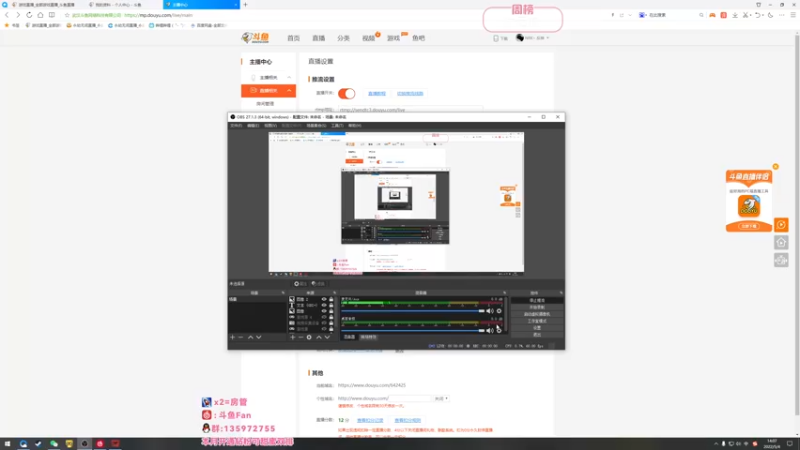The height and width of the screenshot is (450, 800).
Task: Toggle lock on first source row
Action: pos(331,299)
